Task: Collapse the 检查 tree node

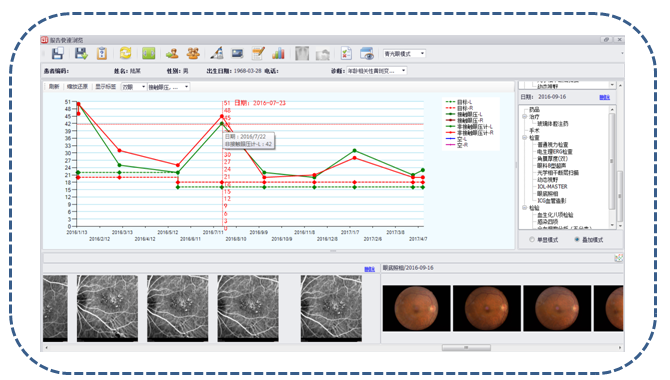Action: click(x=525, y=138)
